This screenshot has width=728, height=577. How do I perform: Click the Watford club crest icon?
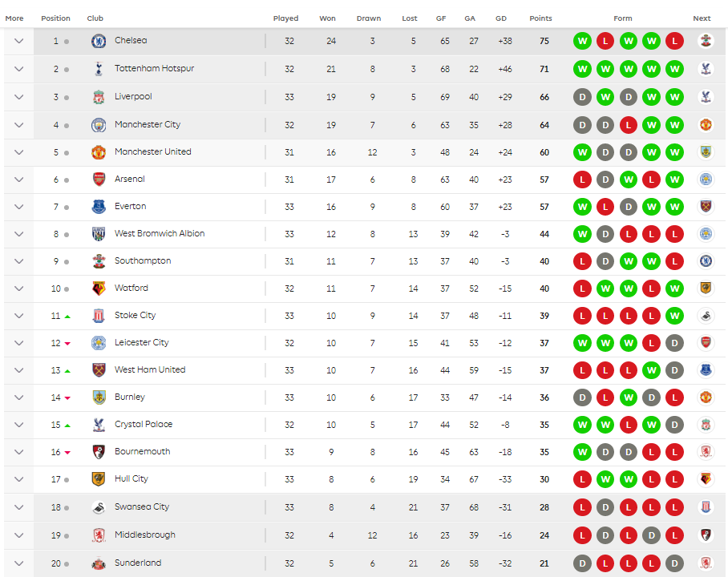coord(99,288)
